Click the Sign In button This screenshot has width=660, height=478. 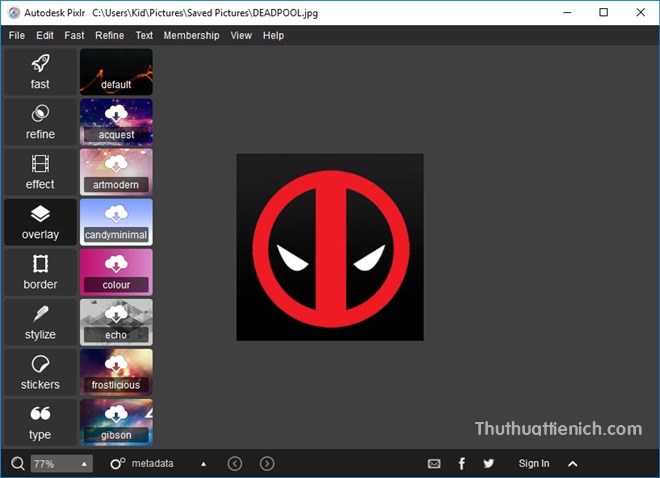point(533,463)
